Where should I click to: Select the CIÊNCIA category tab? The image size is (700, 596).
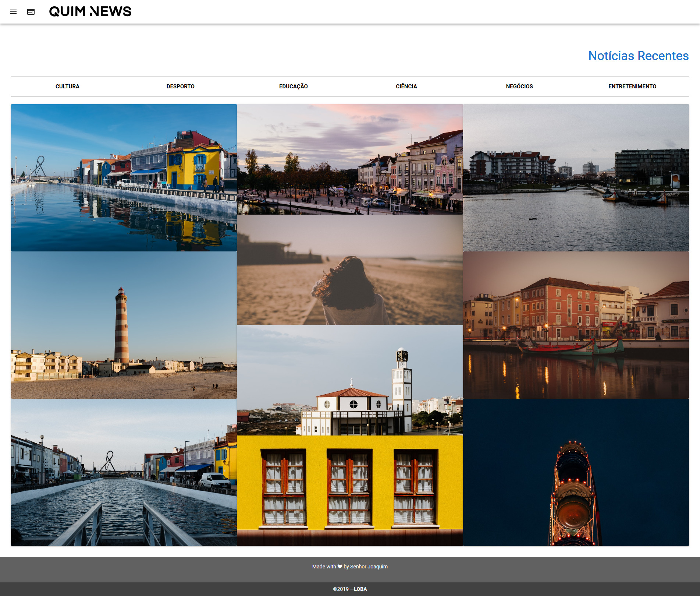(x=406, y=87)
